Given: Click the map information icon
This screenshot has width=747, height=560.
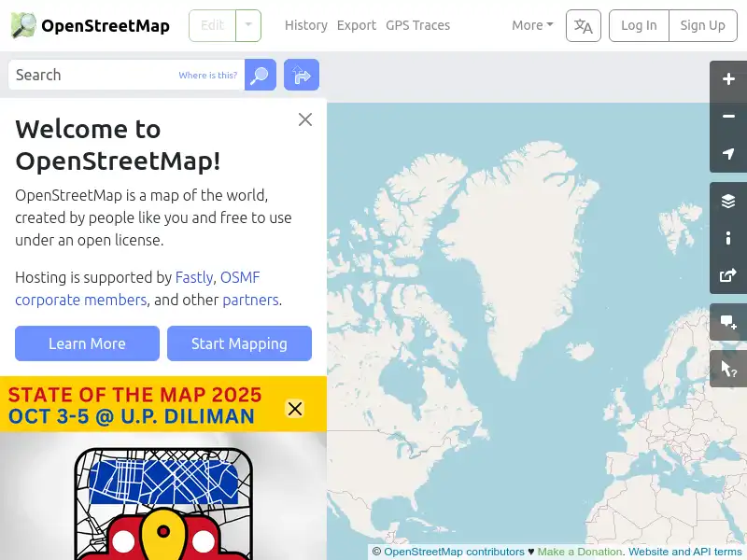Looking at the screenshot, I should 727,237.
